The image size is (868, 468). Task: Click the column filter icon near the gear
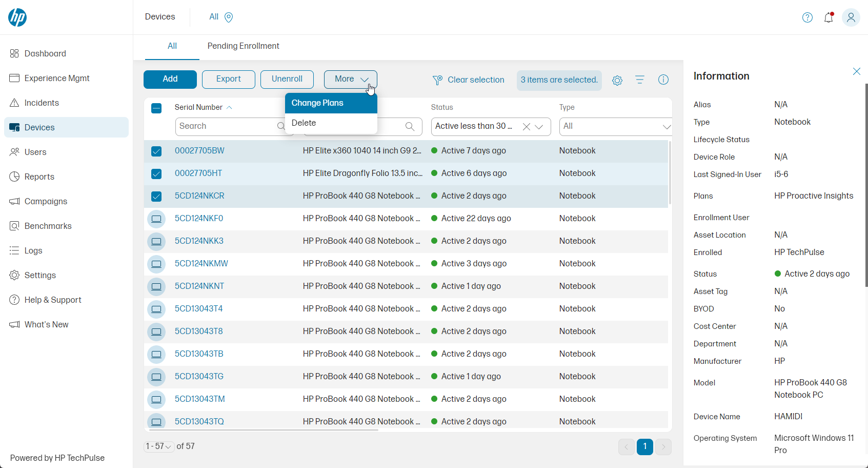639,80
